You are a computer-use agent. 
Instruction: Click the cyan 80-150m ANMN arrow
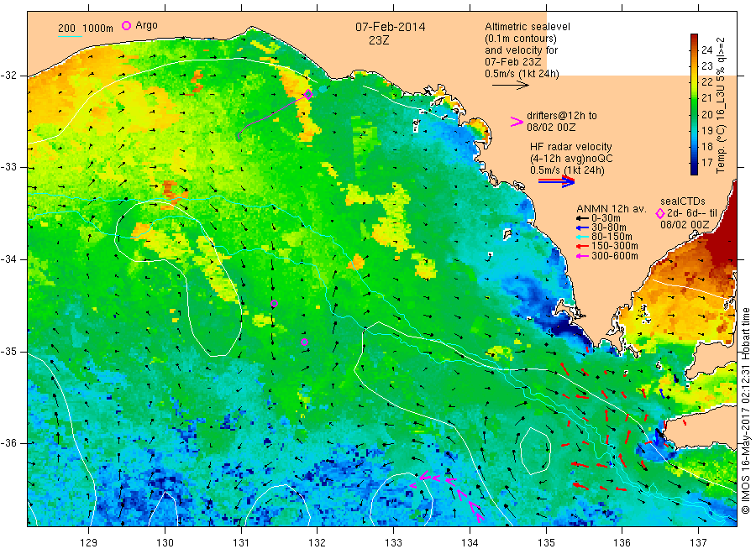click(581, 237)
